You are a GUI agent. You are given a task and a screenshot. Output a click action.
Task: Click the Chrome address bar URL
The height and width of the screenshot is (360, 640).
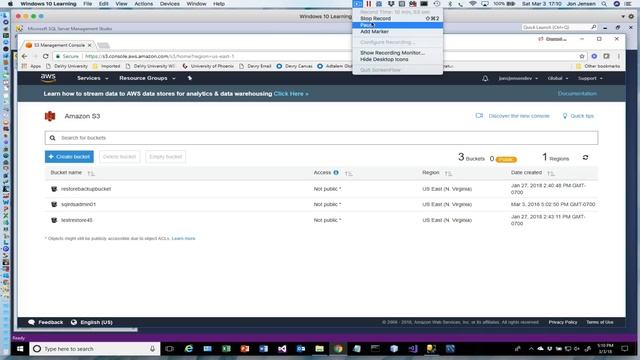coord(160,56)
